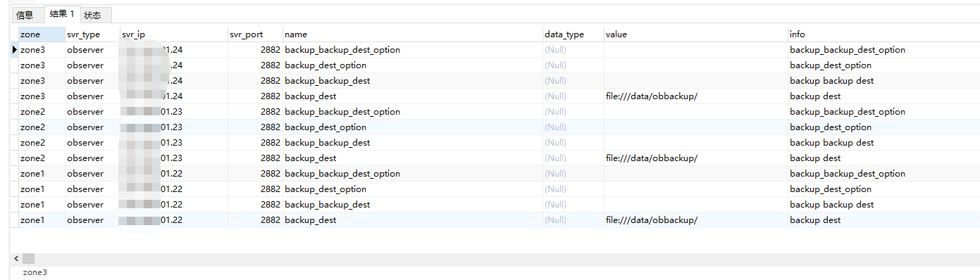Click the left scroll arrow of the horizontal scrollbar
The width and height of the screenshot is (980, 280).
point(16,259)
